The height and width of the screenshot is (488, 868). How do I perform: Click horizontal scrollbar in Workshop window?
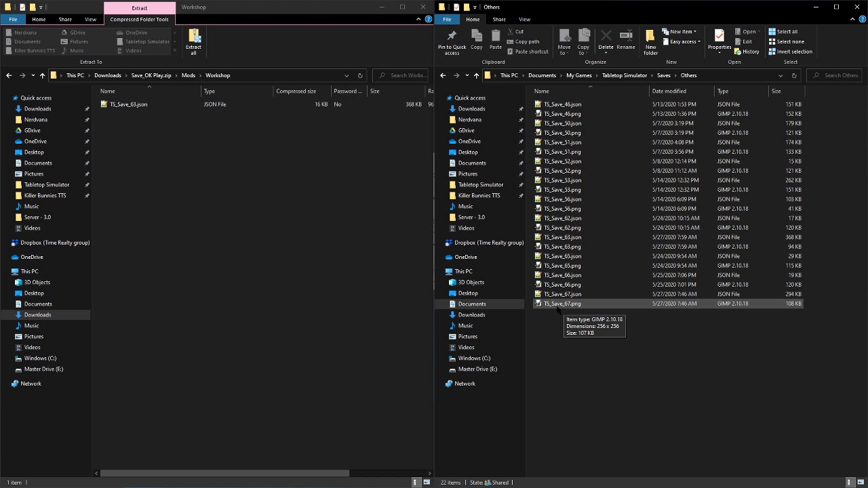tap(224, 473)
